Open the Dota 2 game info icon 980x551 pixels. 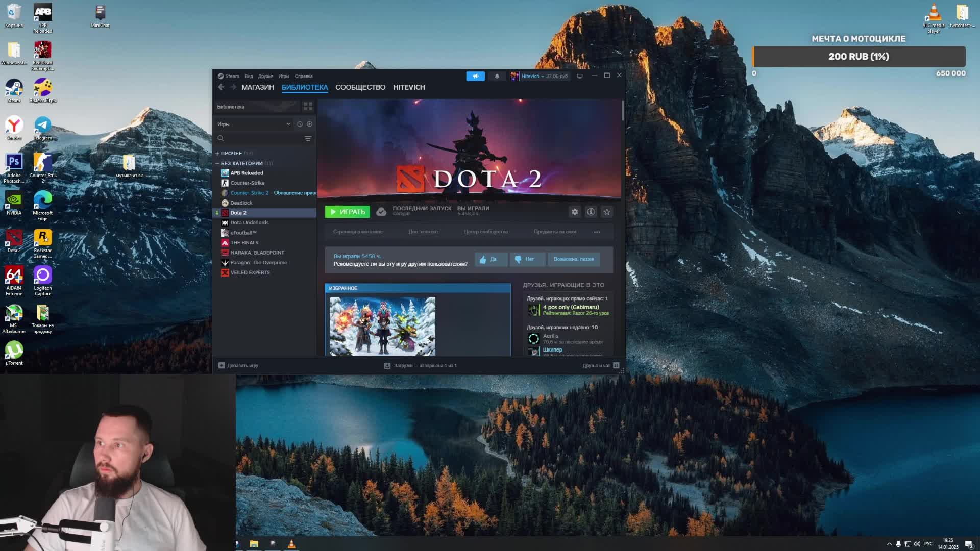(591, 212)
